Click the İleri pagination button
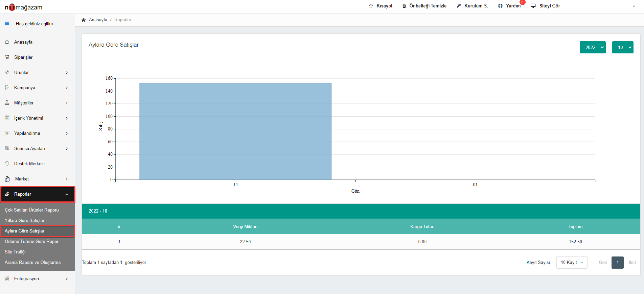This screenshot has width=644, height=294. point(632,262)
